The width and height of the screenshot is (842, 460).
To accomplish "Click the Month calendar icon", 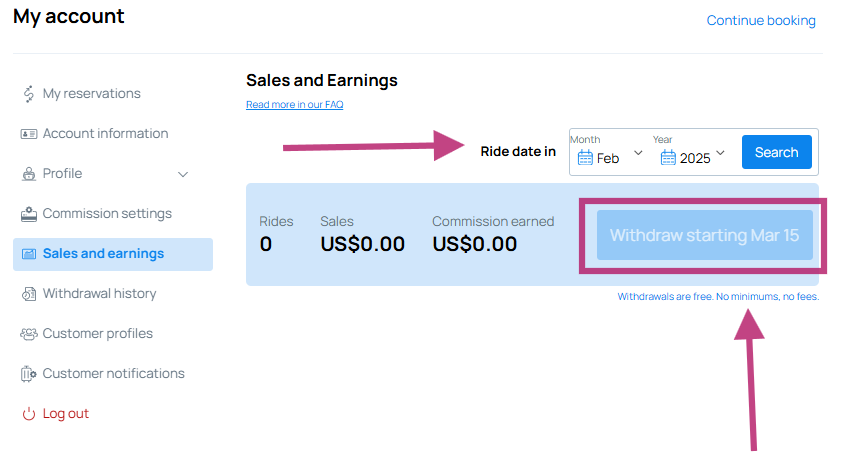I will tap(585, 158).
